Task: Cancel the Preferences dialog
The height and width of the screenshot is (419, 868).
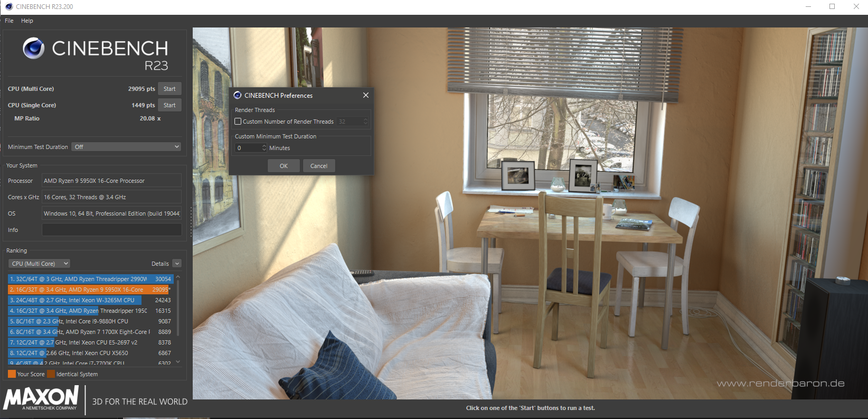Action: tap(319, 166)
